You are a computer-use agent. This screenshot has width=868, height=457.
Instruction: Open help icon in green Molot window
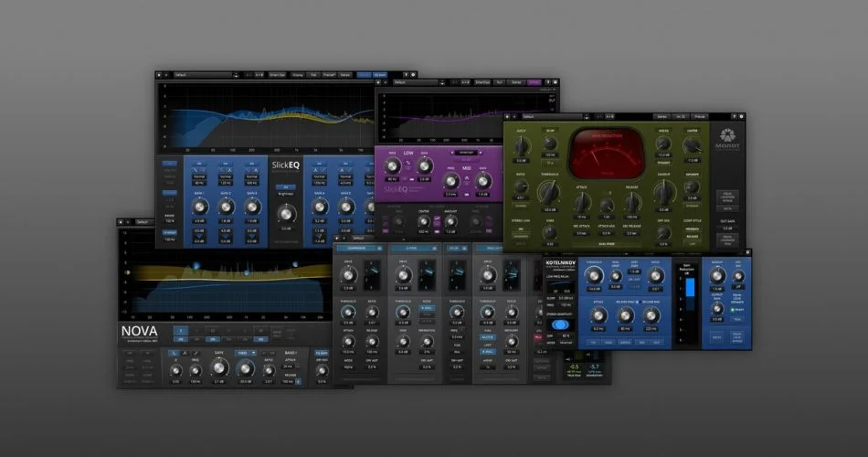point(734,117)
